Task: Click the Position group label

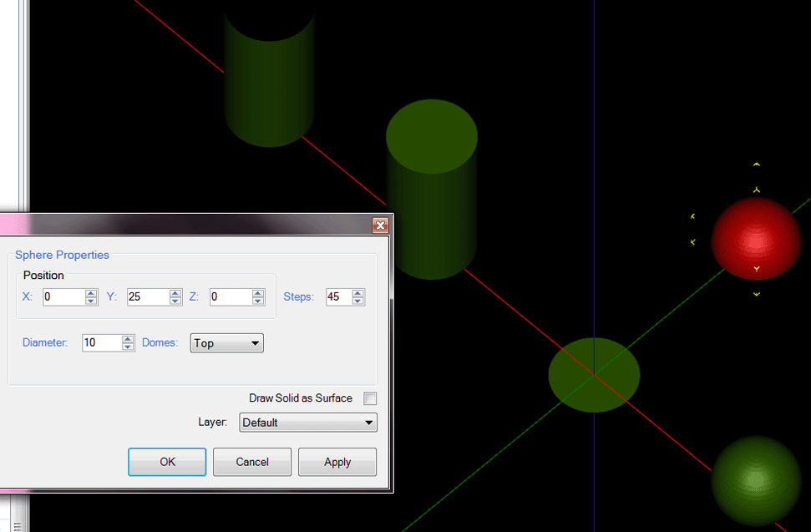Action: (43, 275)
